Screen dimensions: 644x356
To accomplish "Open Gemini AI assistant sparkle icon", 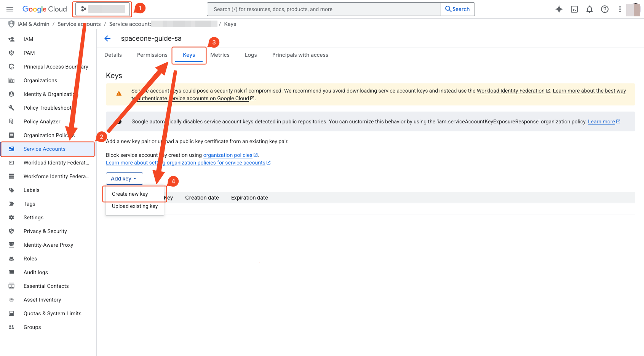I will point(559,9).
